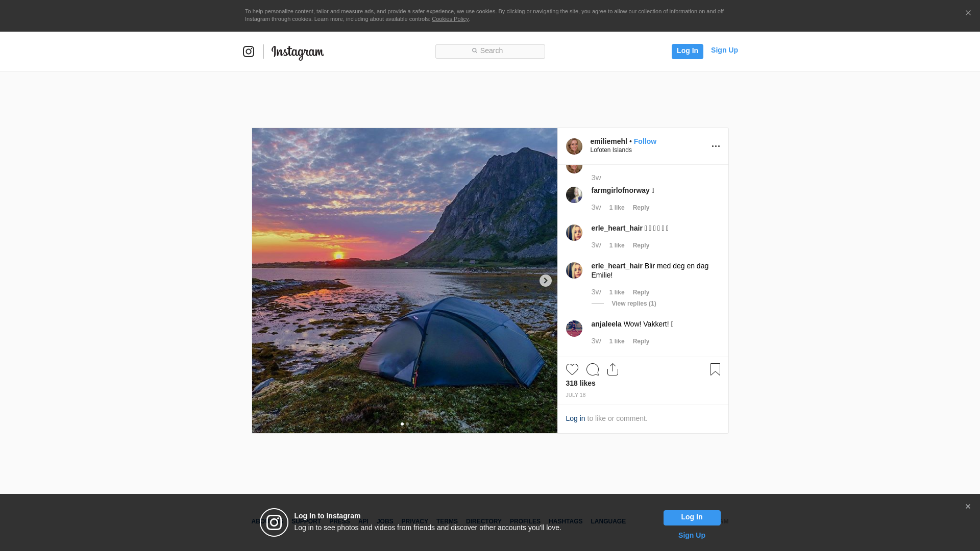The width and height of the screenshot is (980, 551).
Task: Like the post with the heart icon
Action: (x=572, y=369)
